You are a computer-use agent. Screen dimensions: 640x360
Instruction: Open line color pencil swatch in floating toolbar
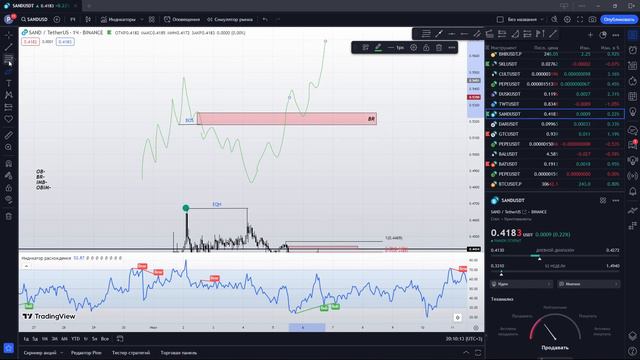[x=378, y=48]
